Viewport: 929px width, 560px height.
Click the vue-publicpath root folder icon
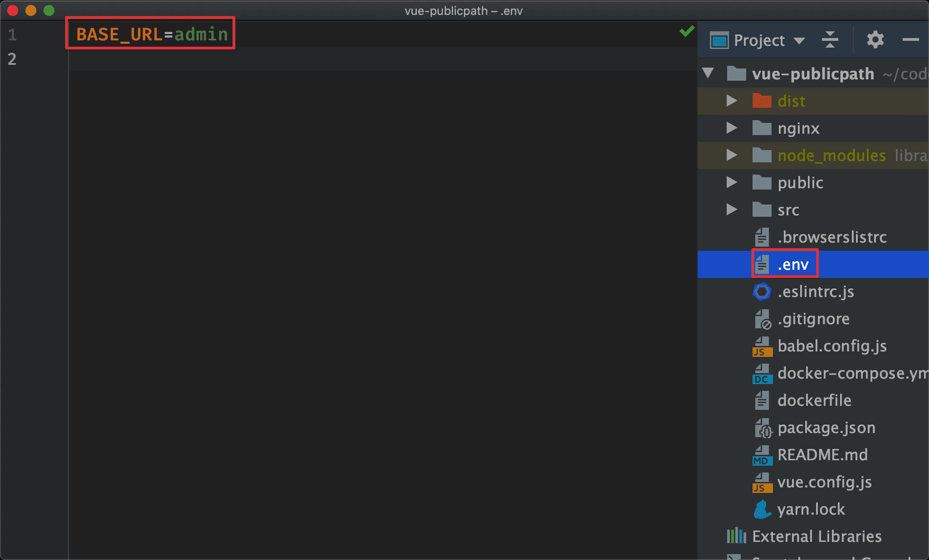tap(736, 73)
